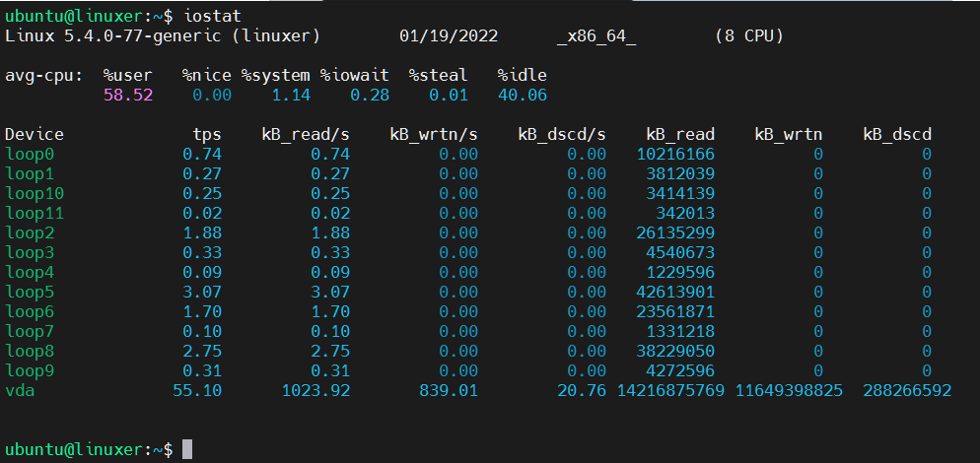Click the %user value 58.52
Viewport: 980px width, 463px height.
pyautogui.click(x=128, y=95)
